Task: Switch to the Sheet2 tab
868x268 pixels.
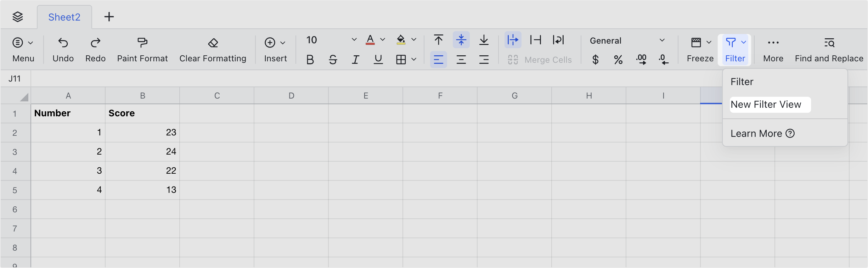Action: pyautogui.click(x=64, y=17)
